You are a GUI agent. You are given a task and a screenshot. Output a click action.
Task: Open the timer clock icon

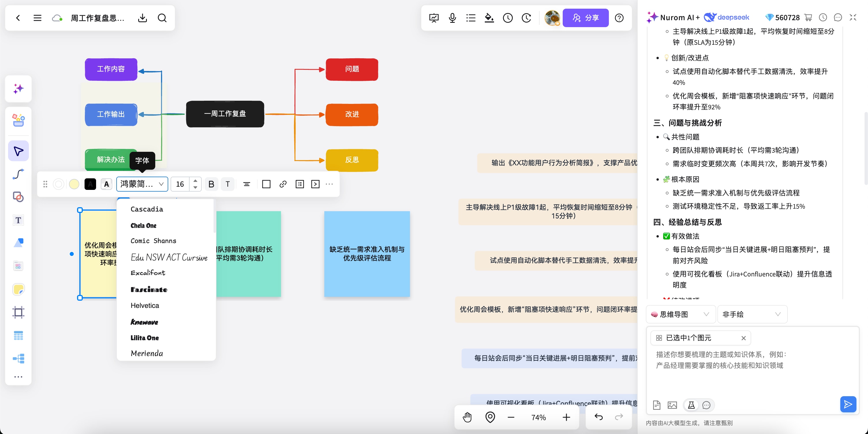coord(508,18)
